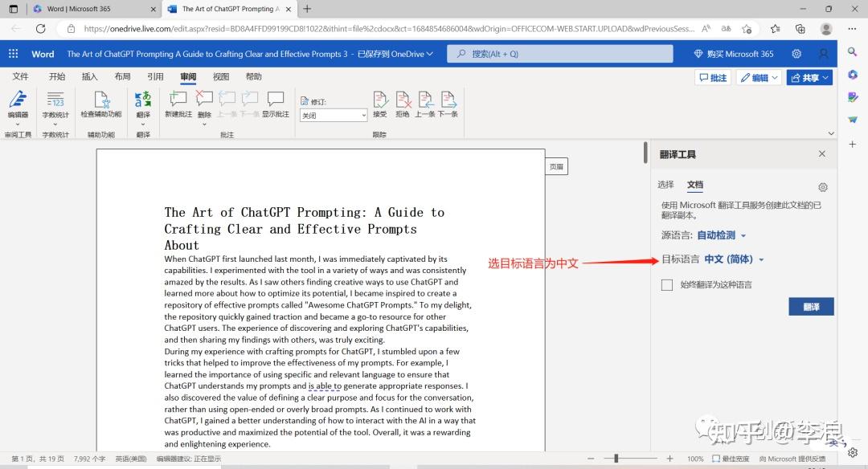
Task: Open the Help ribbon tab
Action: pyautogui.click(x=253, y=76)
